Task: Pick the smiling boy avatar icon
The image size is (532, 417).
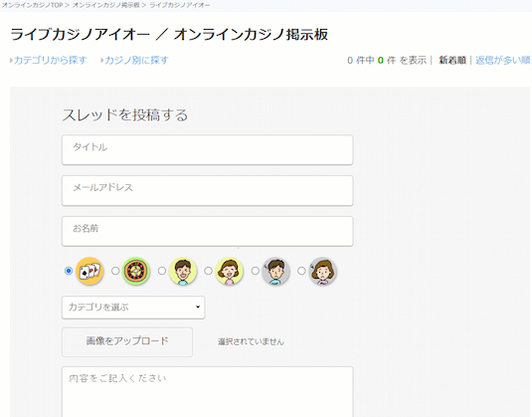Action: coord(183,271)
